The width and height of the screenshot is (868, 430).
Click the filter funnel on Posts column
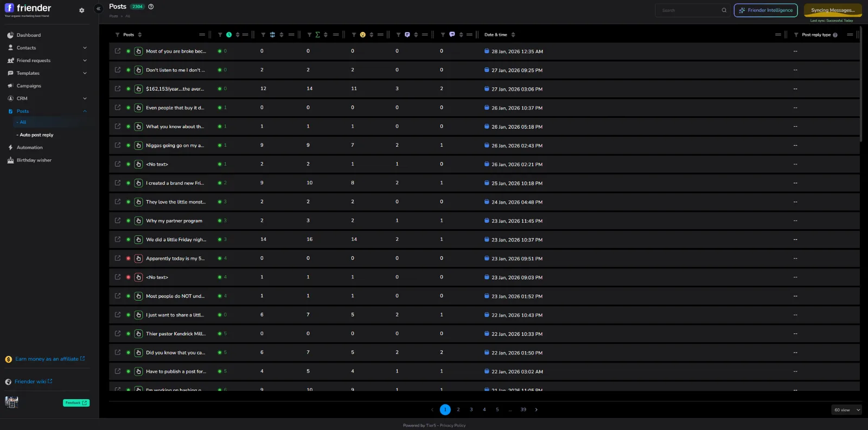117,35
